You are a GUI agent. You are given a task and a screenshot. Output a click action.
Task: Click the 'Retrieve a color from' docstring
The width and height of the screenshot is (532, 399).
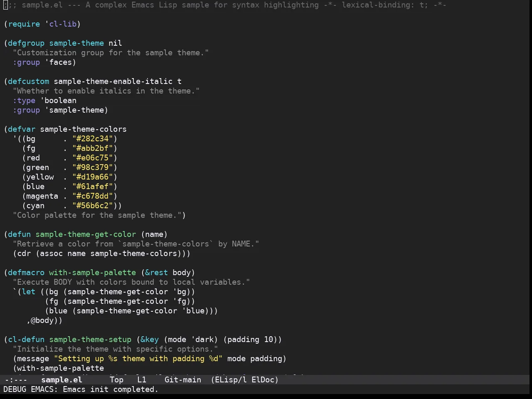coord(136,244)
